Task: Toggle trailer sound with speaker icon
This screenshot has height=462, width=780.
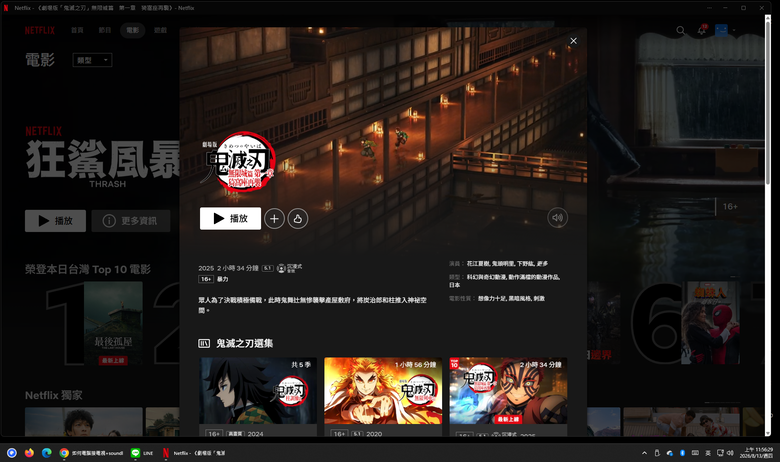Action: (557, 218)
